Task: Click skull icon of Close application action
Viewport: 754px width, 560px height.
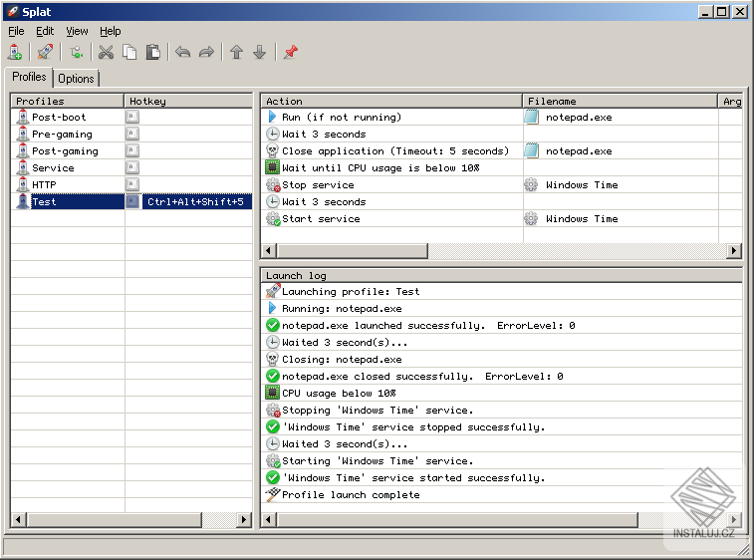Action: click(x=272, y=150)
